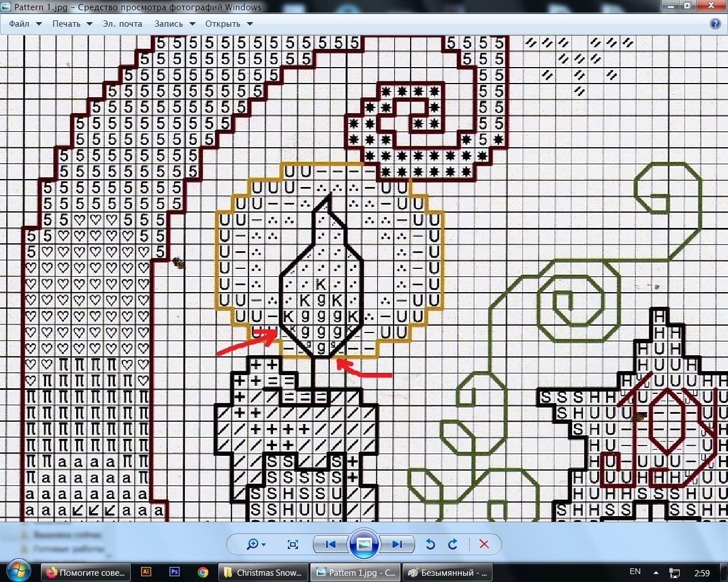Delete the photo with the red X

[x=484, y=544]
